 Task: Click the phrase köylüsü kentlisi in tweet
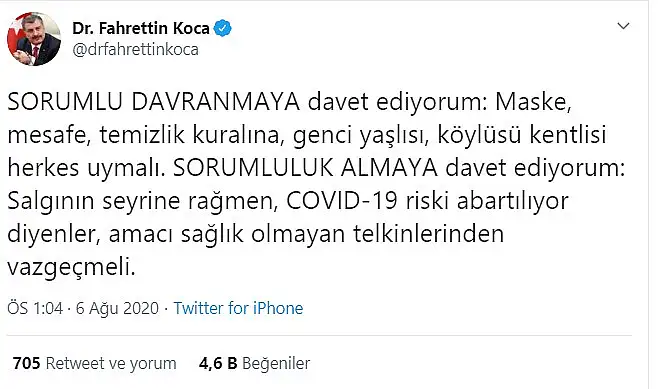(522, 135)
